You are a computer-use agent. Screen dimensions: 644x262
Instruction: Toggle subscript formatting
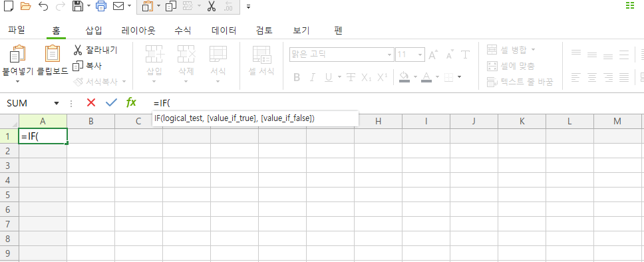click(x=367, y=77)
